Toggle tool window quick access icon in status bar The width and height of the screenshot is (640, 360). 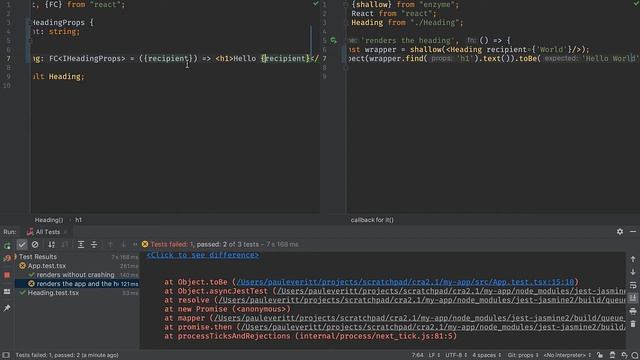(x=6, y=355)
